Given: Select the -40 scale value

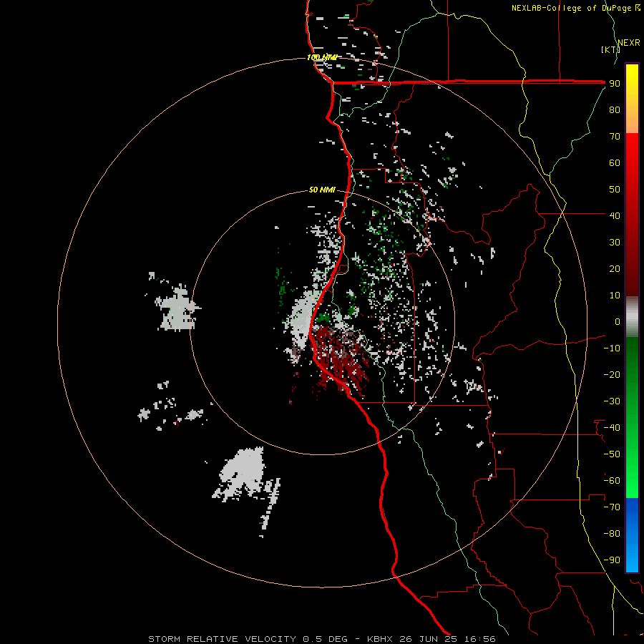Looking at the screenshot, I should coord(612,428).
